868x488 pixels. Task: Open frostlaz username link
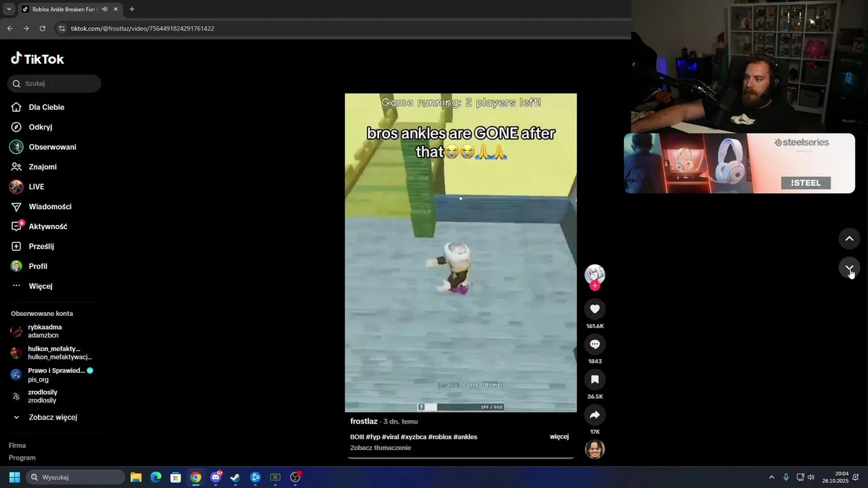coord(364,422)
